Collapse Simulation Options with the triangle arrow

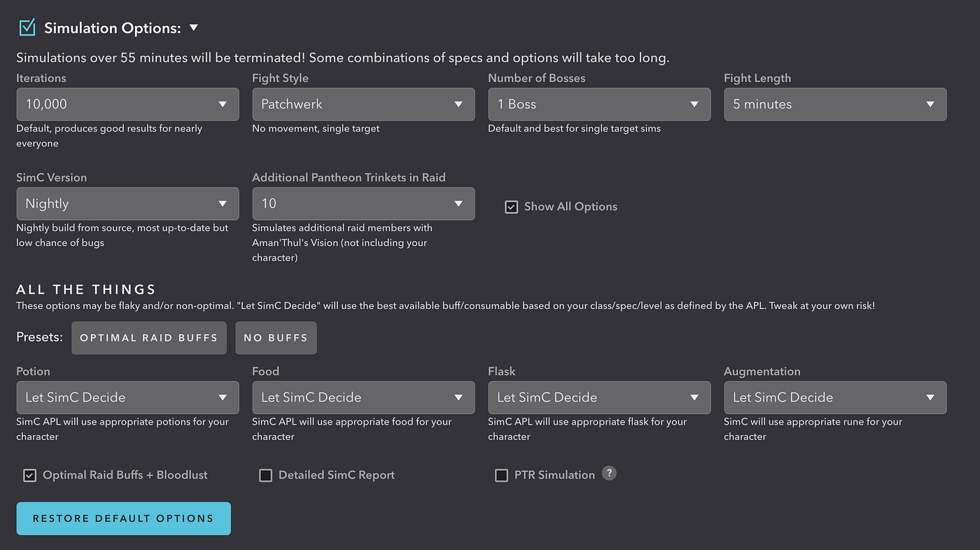(x=194, y=28)
